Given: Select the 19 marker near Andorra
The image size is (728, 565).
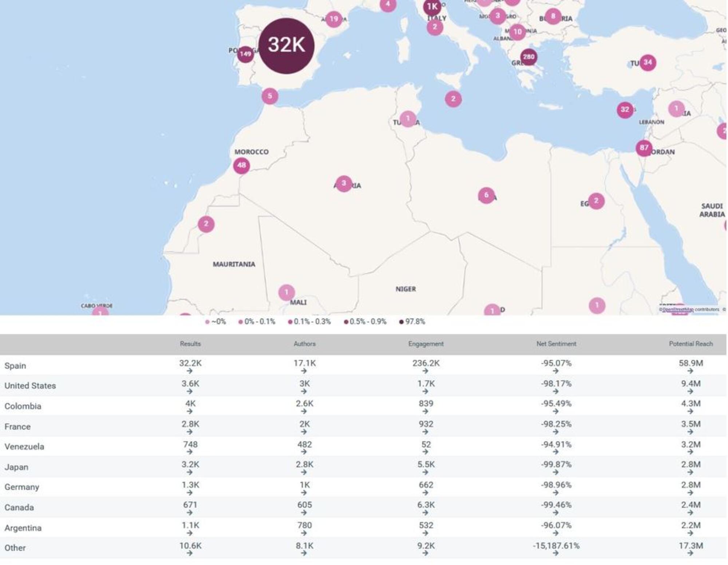Looking at the screenshot, I should click(334, 19).
